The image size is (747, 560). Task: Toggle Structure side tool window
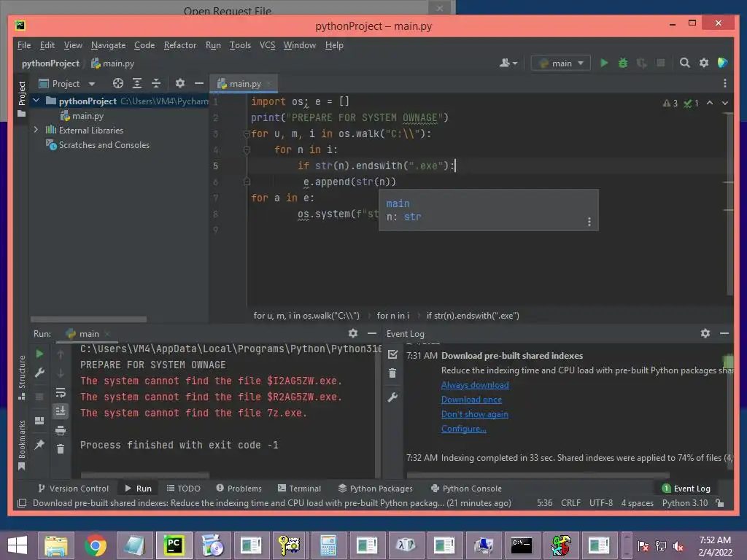[21, 377]
